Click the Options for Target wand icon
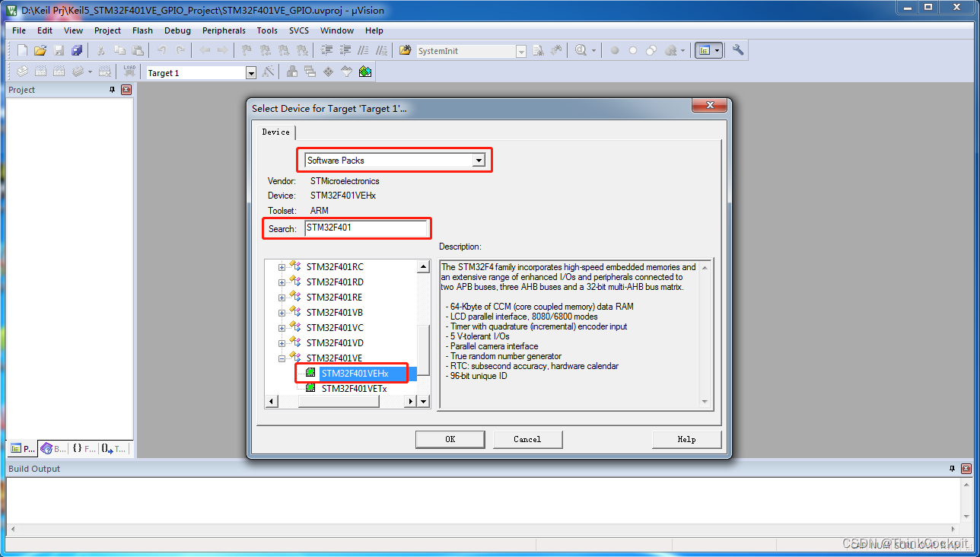 [268, 72]
